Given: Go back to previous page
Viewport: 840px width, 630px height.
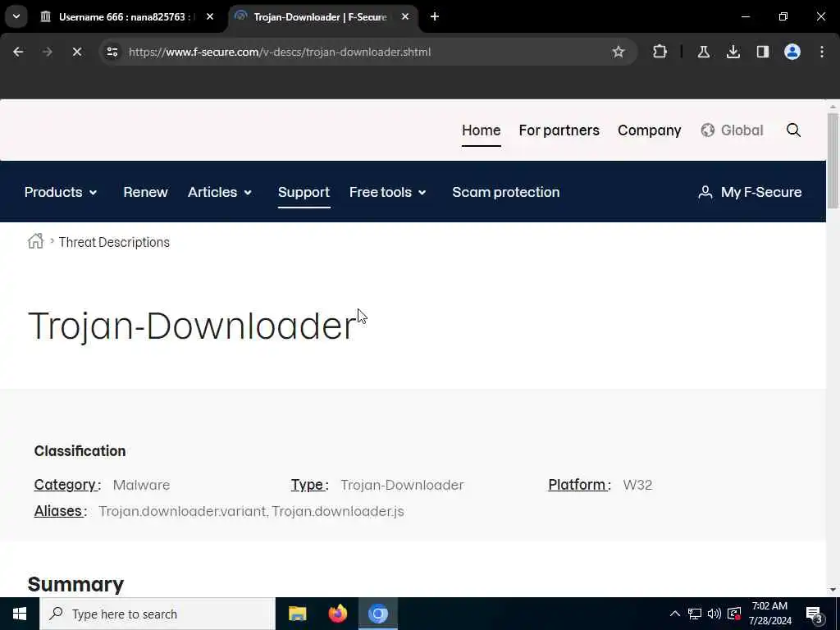Looking at the screenshot, I should click(18, 52).
